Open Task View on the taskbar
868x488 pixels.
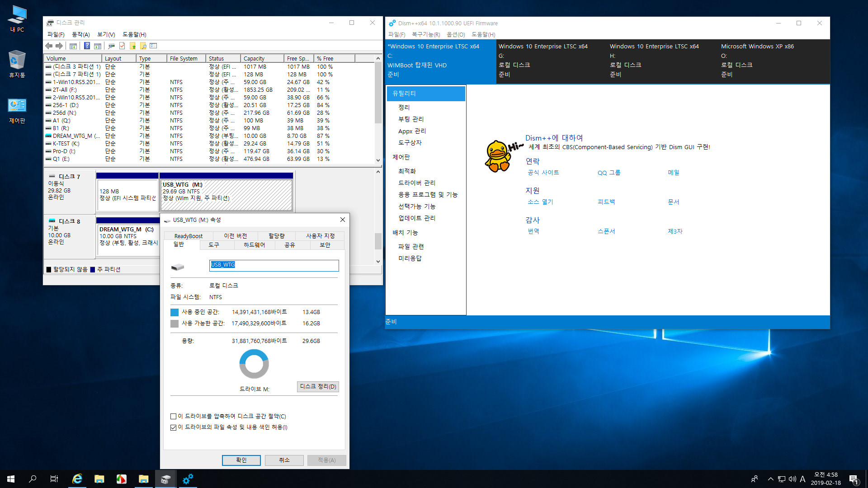tap(54, 479)
